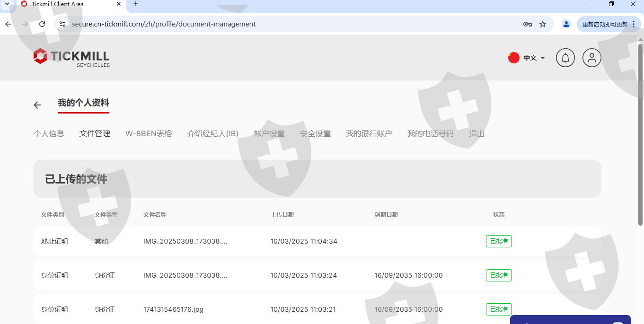Click the 退出 logout link
644x324 pixels.
476,134
